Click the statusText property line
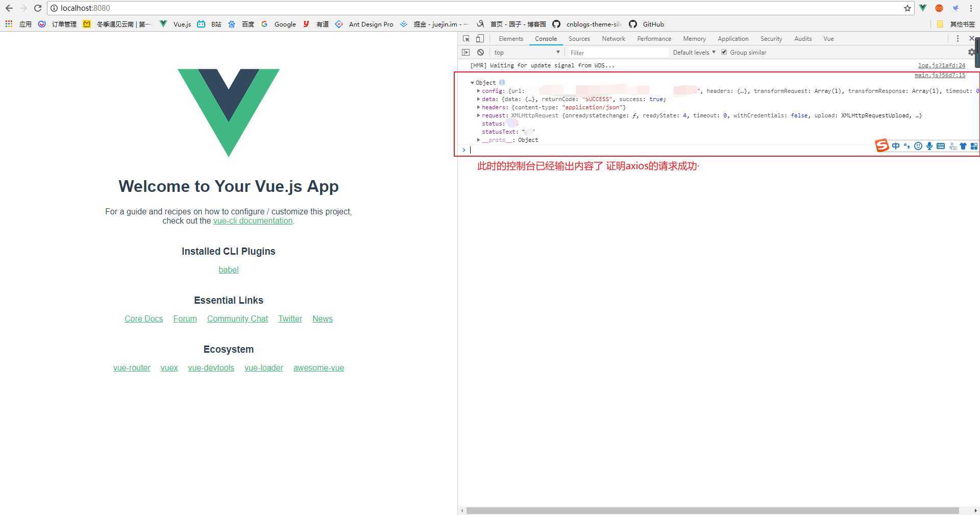This screenshot has height=515, width=980. tap(508, 132)
